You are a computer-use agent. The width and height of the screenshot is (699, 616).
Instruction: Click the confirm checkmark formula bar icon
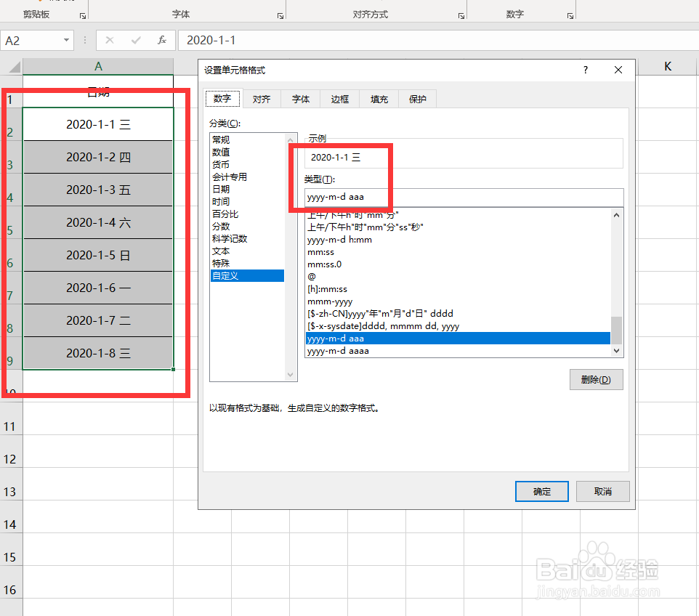point(136,41)
